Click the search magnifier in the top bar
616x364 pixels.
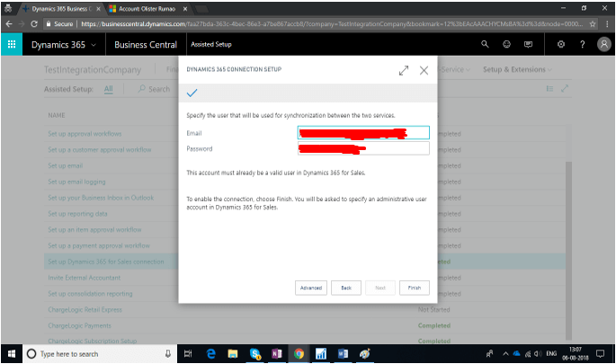[485, 44]
